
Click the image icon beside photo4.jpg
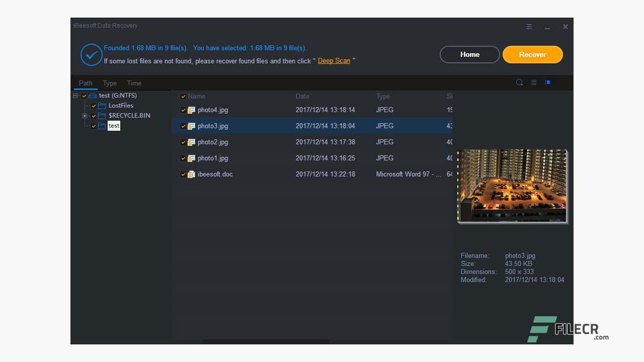[191, 110]
